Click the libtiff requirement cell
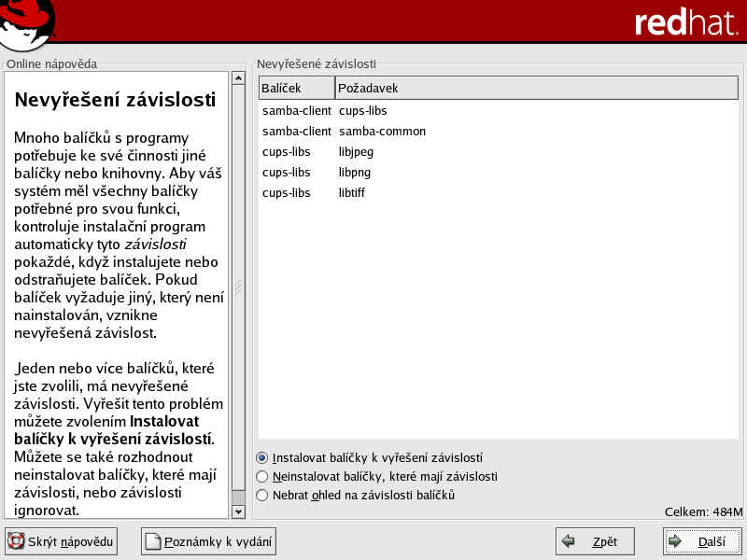Image resolution: width=747 pixels, height=560 pixels. coord(352,193)
